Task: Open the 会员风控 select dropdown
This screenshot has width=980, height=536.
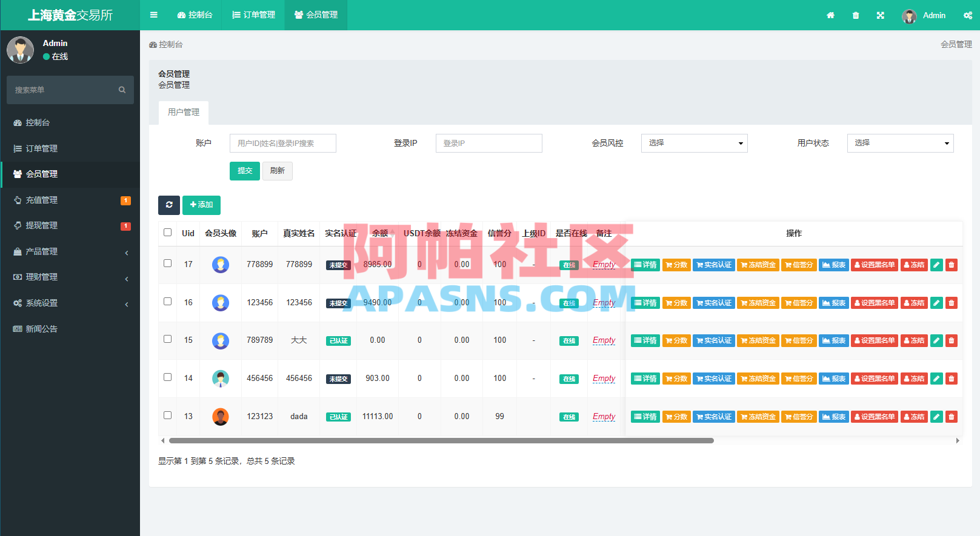Action: click(695, 143)
